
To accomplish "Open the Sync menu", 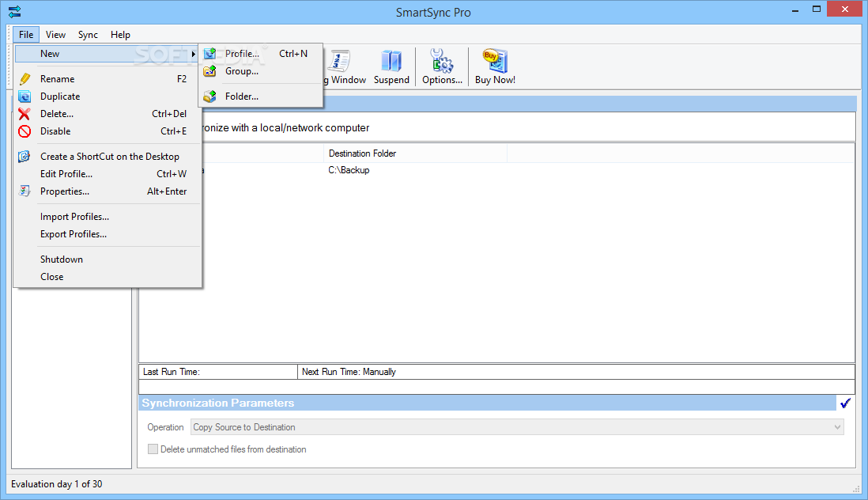I will (x=88, y=34).
